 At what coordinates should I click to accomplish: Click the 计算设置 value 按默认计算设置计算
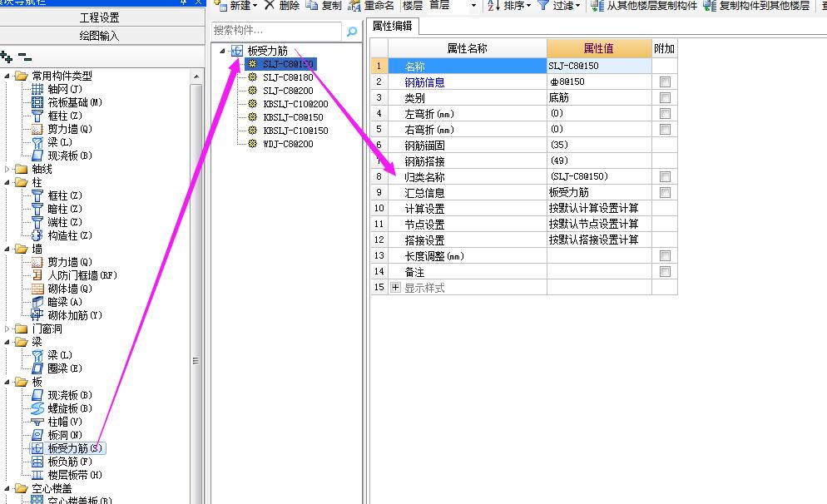tap(599, 208)
